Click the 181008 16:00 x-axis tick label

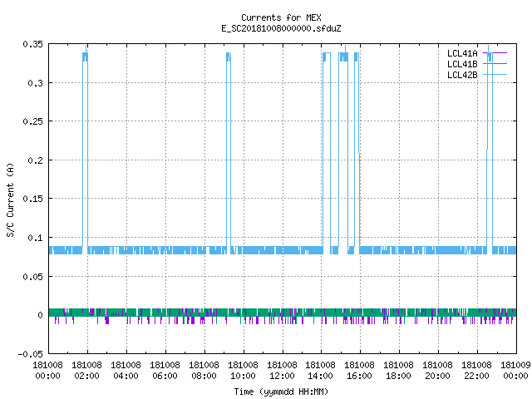(359, 371)
